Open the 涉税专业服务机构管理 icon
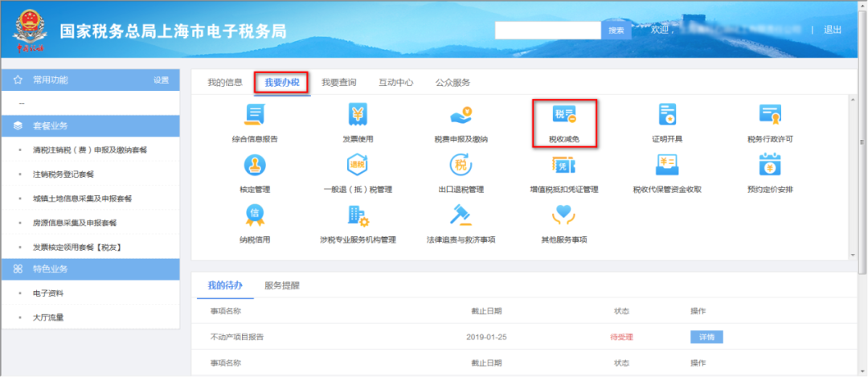Image resolution: width=868 pixels, height=377 pixels. click(x=358, y=215)
